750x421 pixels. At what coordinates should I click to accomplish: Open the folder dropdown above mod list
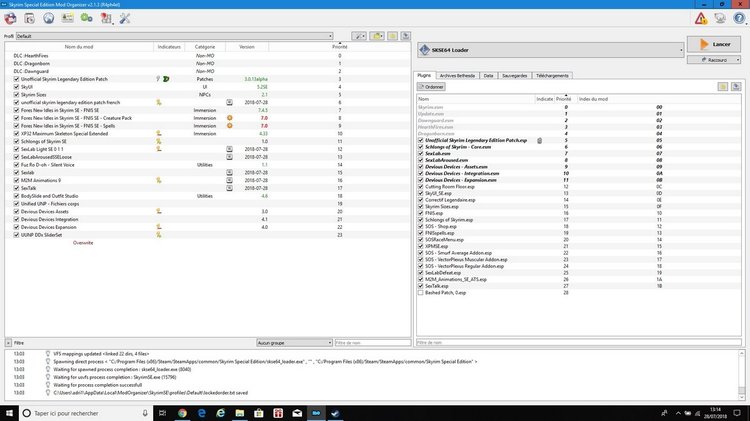click(377, 36)
